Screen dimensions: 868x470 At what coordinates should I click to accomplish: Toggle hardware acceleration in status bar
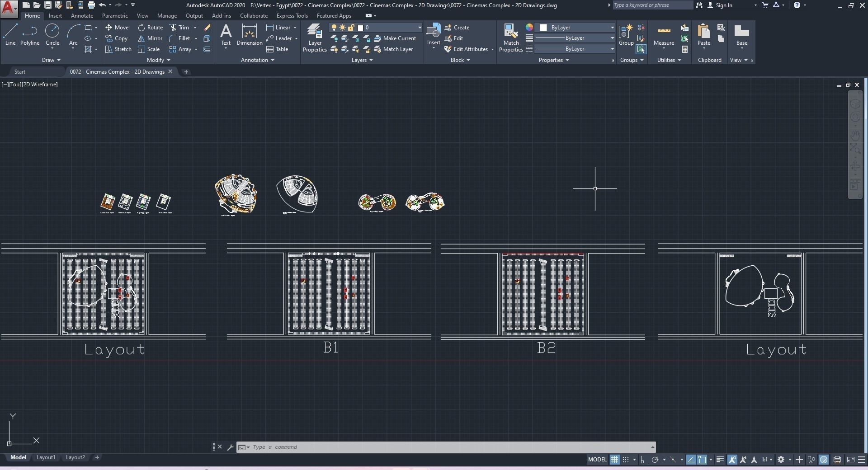(824, 460)
